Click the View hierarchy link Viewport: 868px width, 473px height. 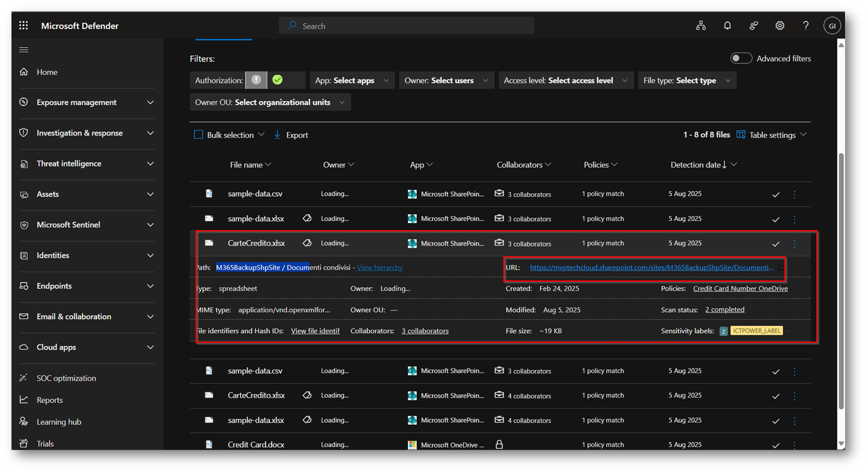click(x=380, y=267)
